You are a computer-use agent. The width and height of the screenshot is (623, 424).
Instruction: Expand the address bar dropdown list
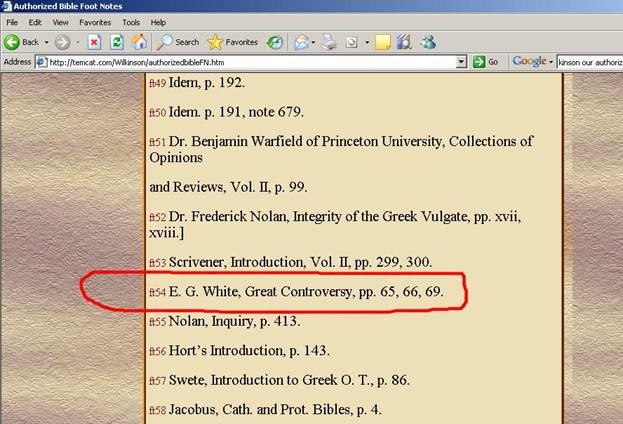(461, 62)
